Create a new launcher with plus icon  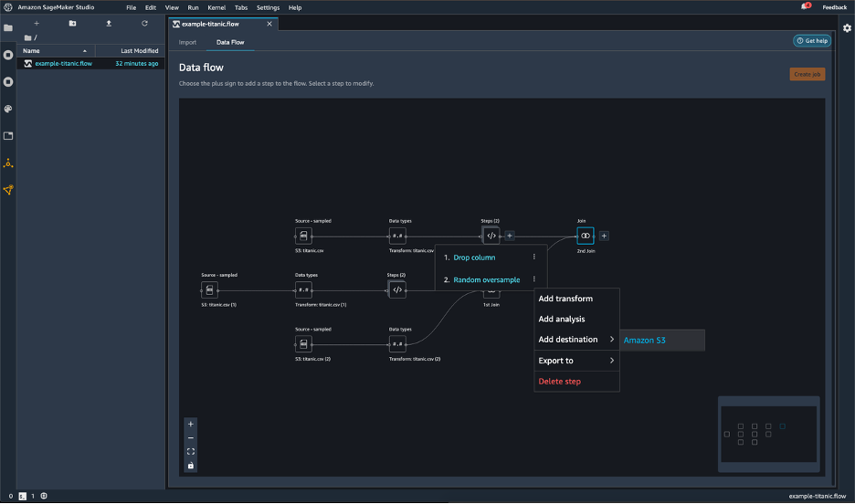coord(37,24)
